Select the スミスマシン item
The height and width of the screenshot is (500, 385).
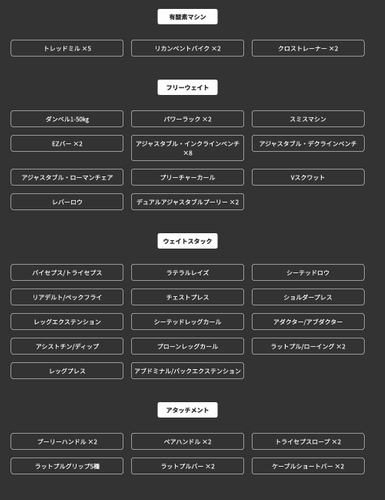point(308,119)
